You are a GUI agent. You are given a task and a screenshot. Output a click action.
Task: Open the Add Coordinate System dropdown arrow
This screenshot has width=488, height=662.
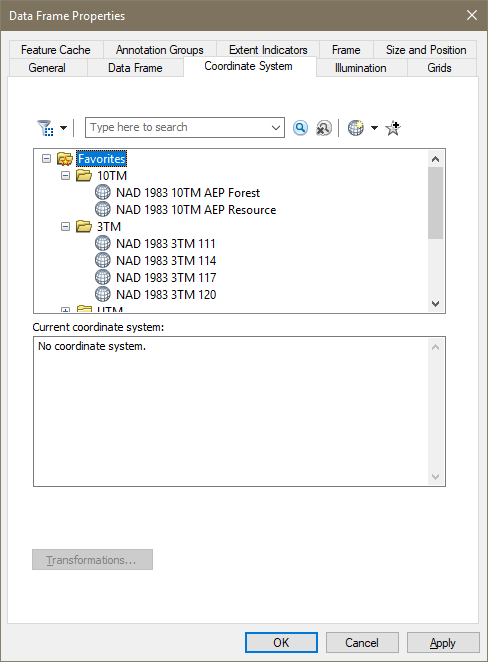click(x=374, y=128)
